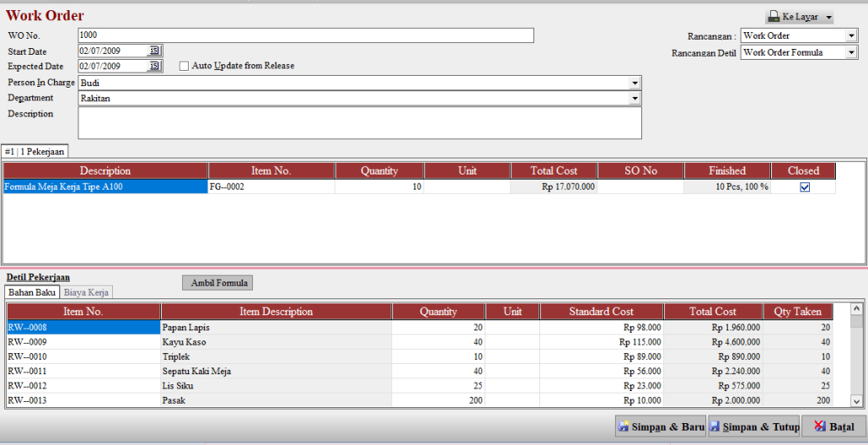Click the Simpan & Baru save icon
This screenshot has height=445, width=868.
tap(624, 427)
